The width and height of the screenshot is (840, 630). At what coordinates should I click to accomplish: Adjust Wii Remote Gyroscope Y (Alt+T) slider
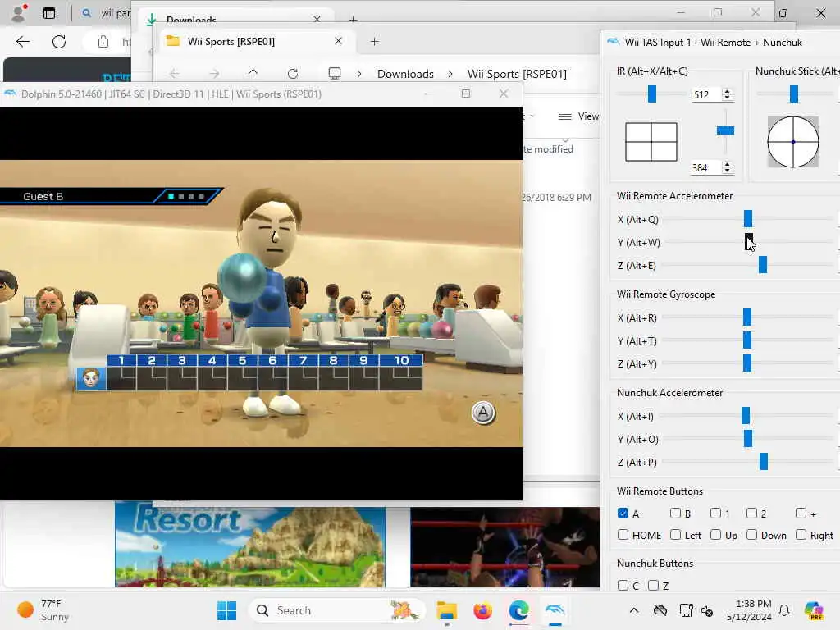(x=748, y=340)
